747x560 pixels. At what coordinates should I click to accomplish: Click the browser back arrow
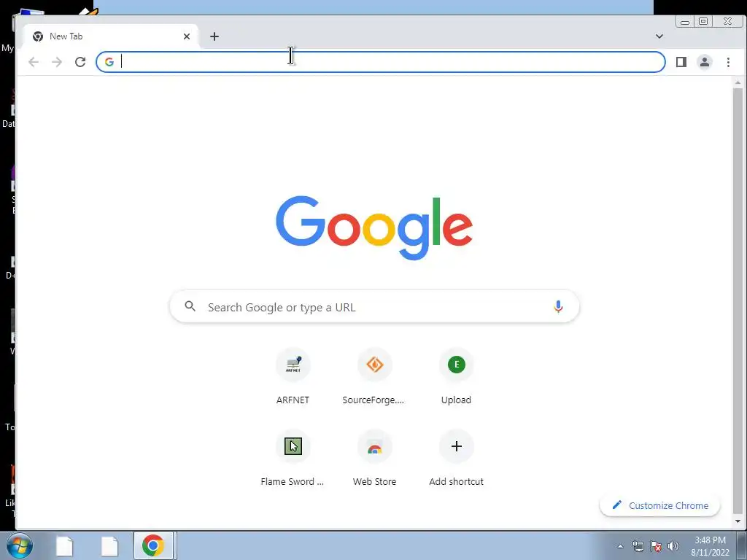point(34,62)
